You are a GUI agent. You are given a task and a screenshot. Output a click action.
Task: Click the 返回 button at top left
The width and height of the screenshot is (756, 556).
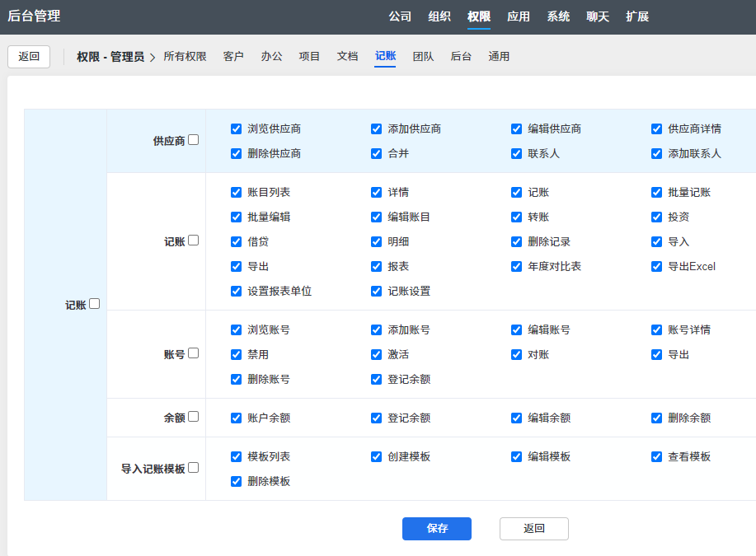pos(29,57)
